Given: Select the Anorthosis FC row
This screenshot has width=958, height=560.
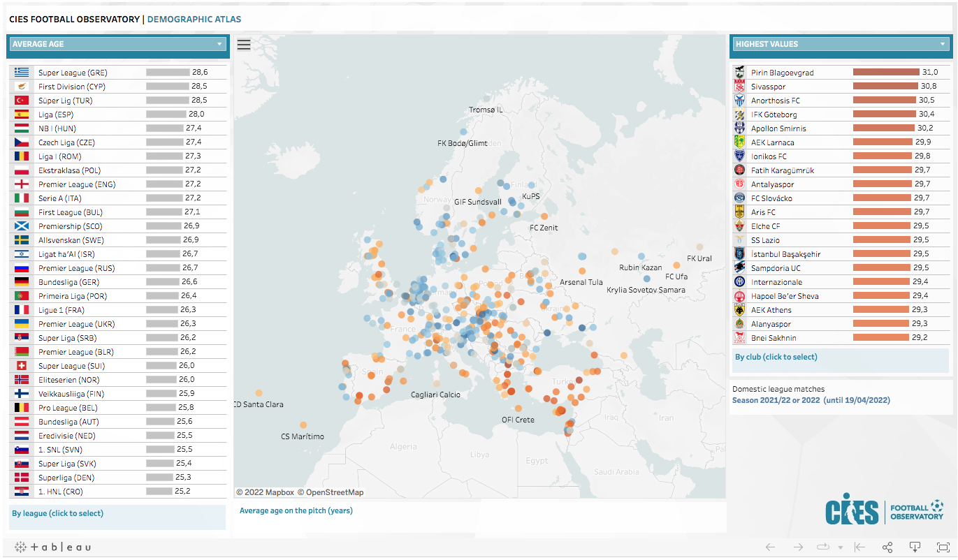Looking at the screenshot, I should 841,101.
